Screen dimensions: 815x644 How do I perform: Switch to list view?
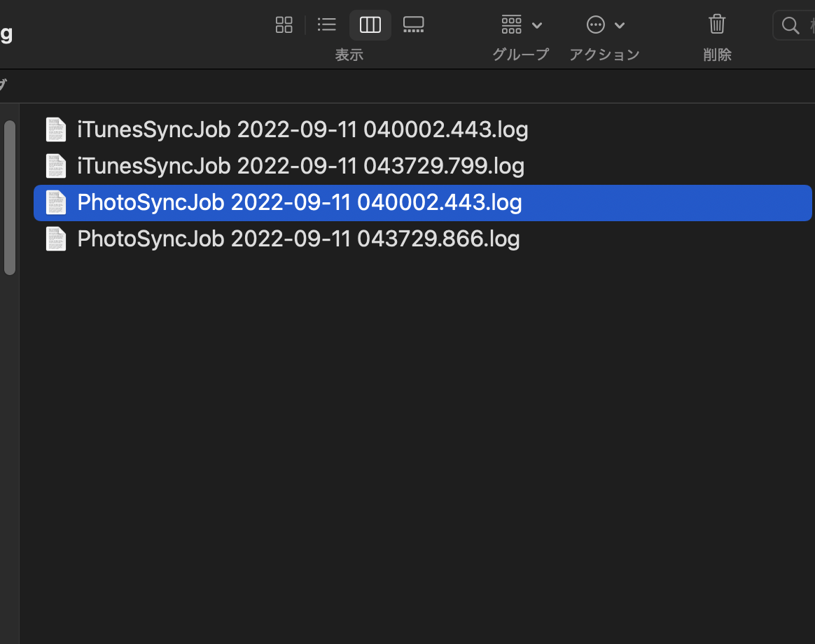click(327, 25)
